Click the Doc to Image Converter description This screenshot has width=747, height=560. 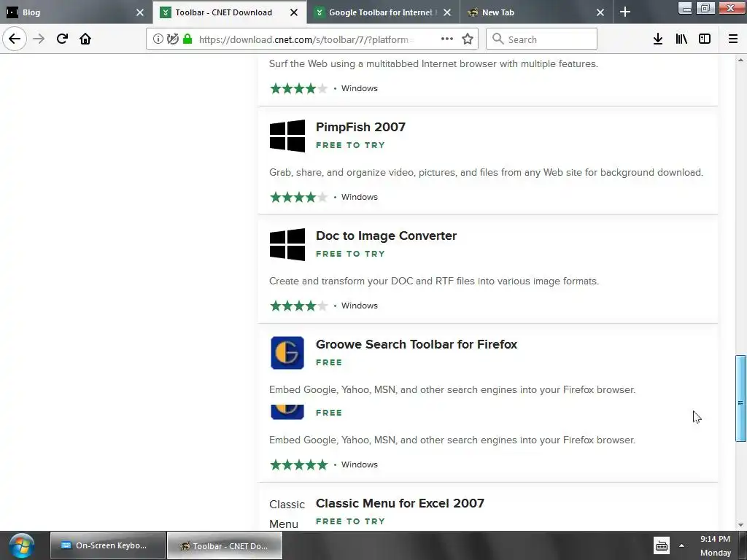click(x=434, y=281)
